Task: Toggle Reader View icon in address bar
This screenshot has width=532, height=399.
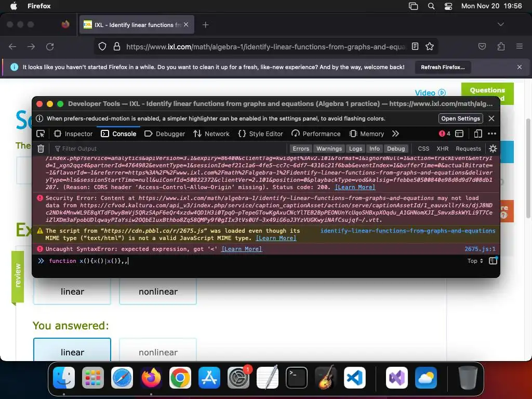Action: click(415, 46)
